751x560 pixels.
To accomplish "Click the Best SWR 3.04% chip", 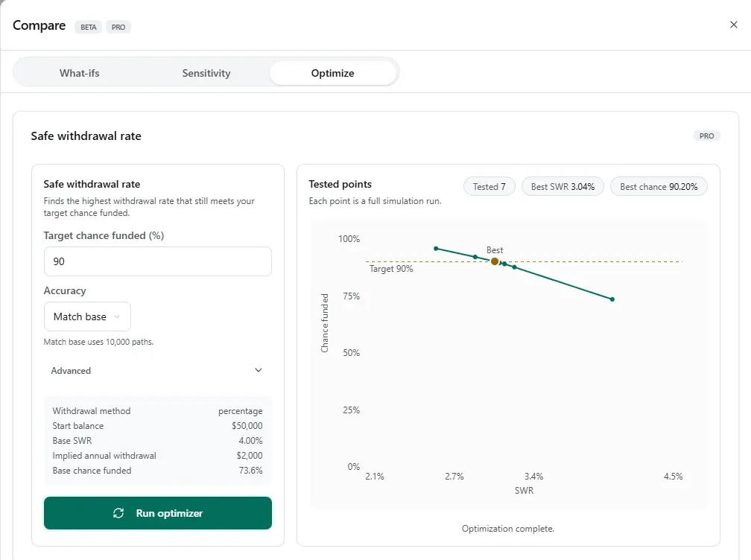I will (563, 187).
